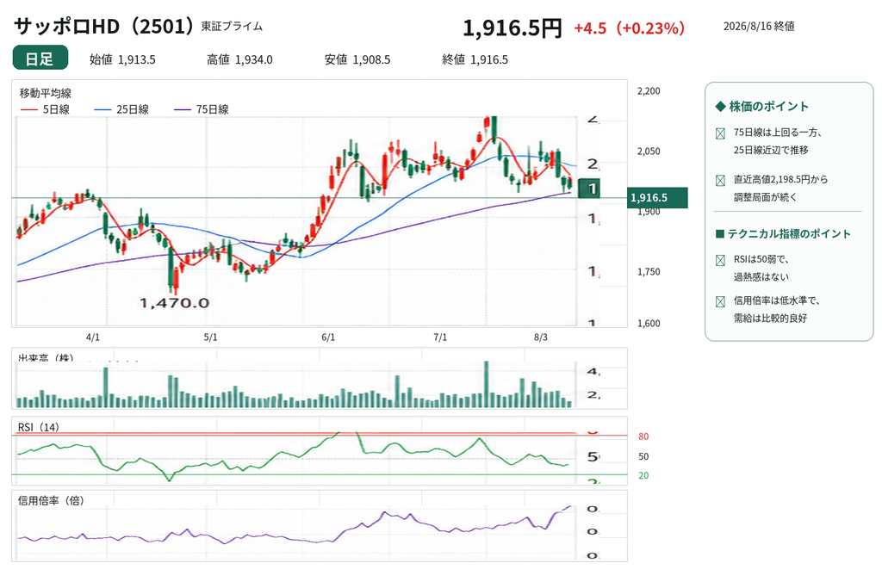Image resolution: width=882 pixels, height=588 pixels.
Task: Click the closing price 終値 1,916.5
Action: 475,59
